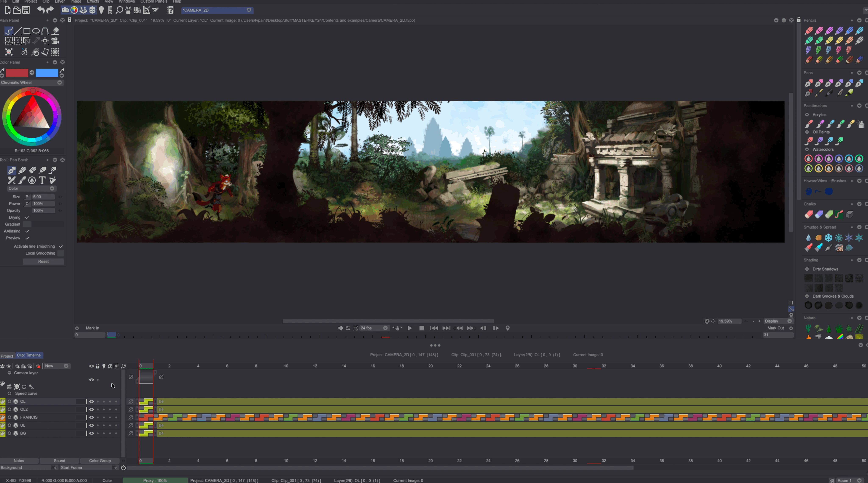Click the Color Group button

(x=100, y=461)
